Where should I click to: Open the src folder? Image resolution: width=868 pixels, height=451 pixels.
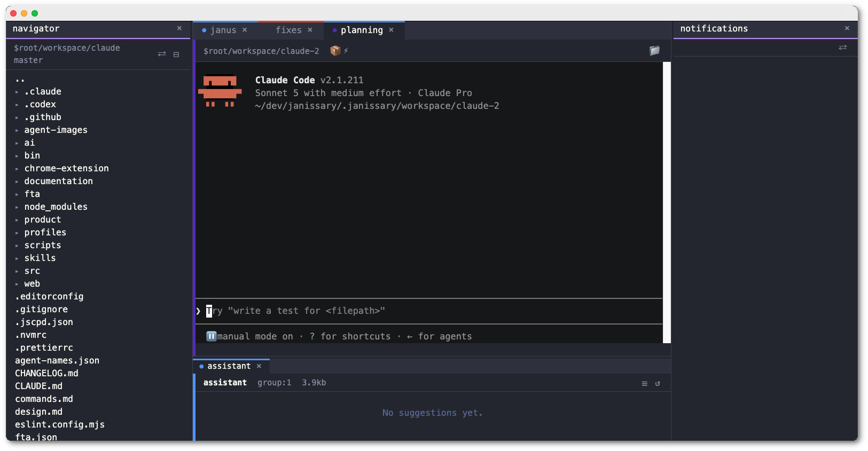(32, 271)
